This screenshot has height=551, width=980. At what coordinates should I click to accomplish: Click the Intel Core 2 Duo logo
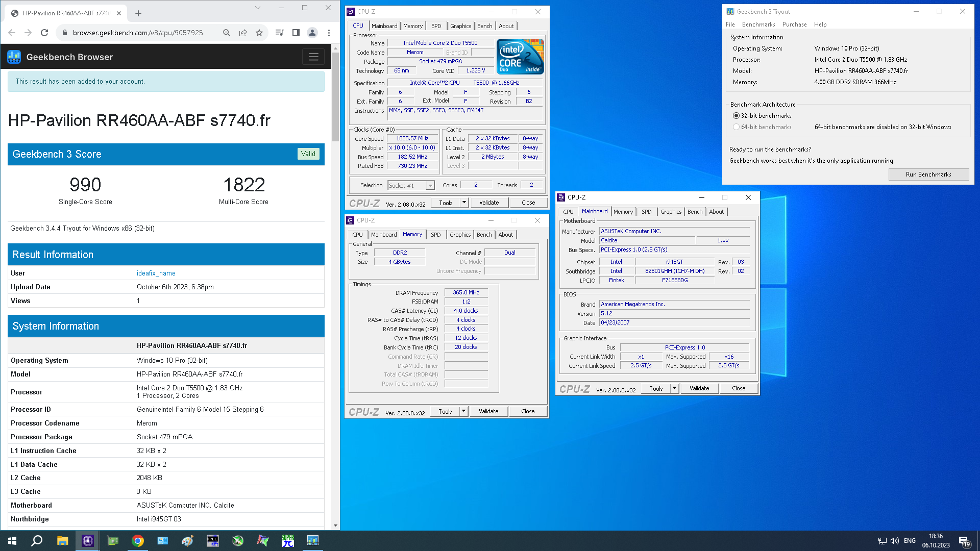point(521,57)
